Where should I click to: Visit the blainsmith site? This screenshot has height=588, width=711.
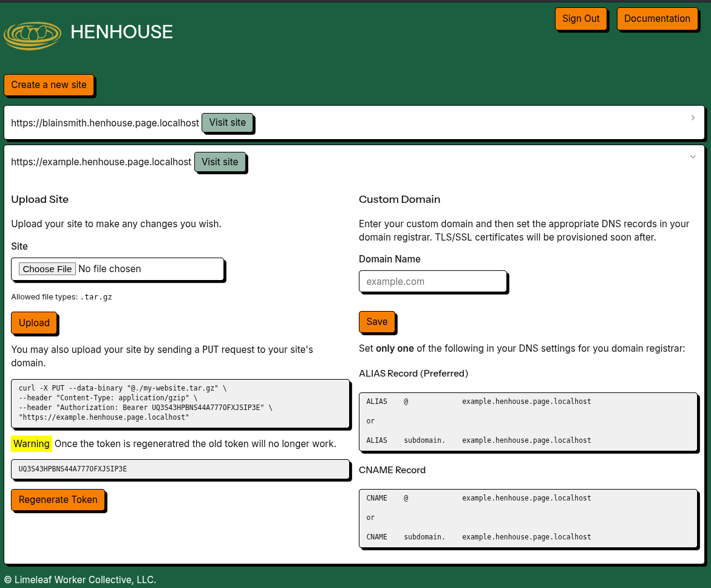(x=227, y=123)
